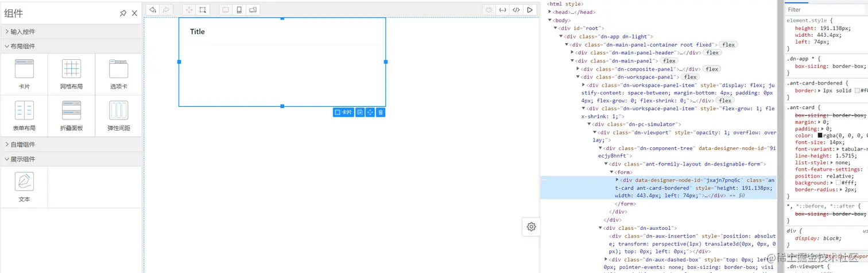Click the play preview button

click(x=530, y=10)
